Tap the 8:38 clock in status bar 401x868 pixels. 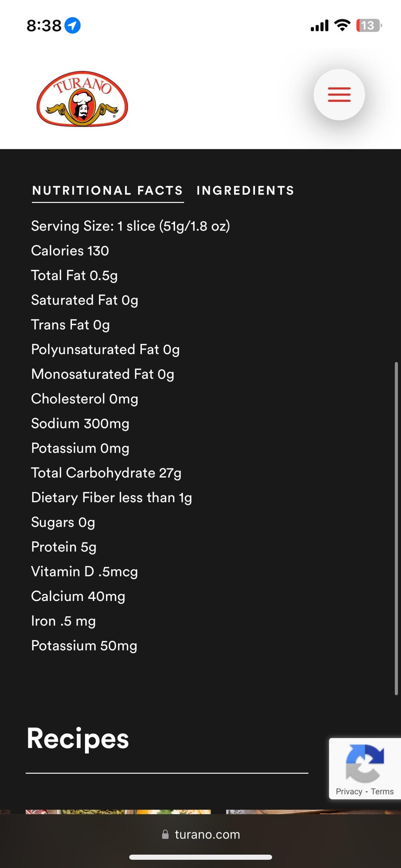pos(44,26)
